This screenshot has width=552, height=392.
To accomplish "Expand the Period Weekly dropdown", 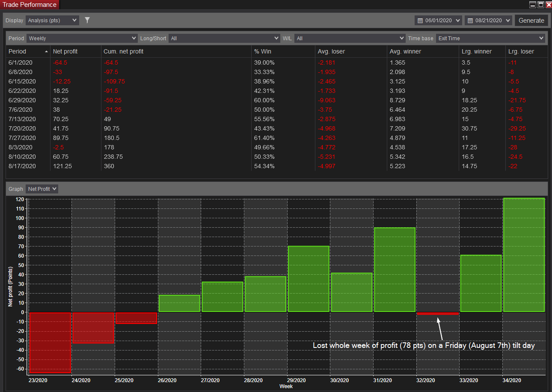I will pos(82,38).
